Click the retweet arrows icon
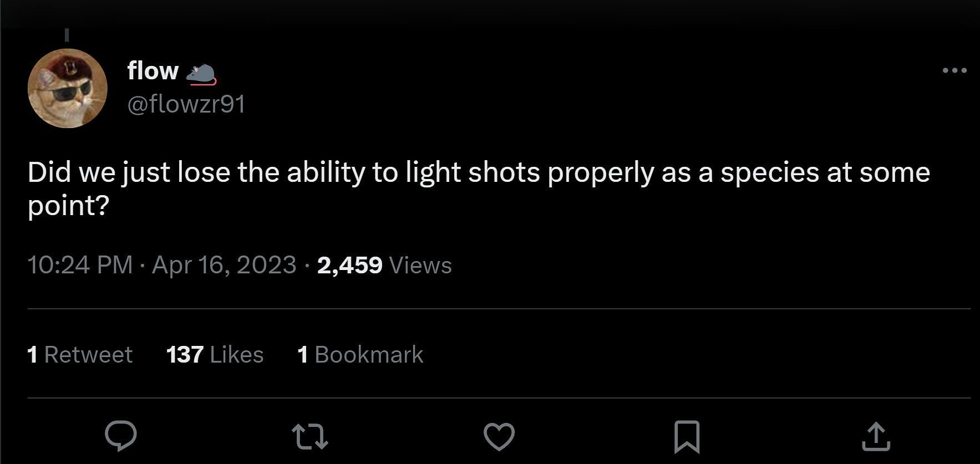Screen dimensions: 980x464 click(x=310, y=436)
